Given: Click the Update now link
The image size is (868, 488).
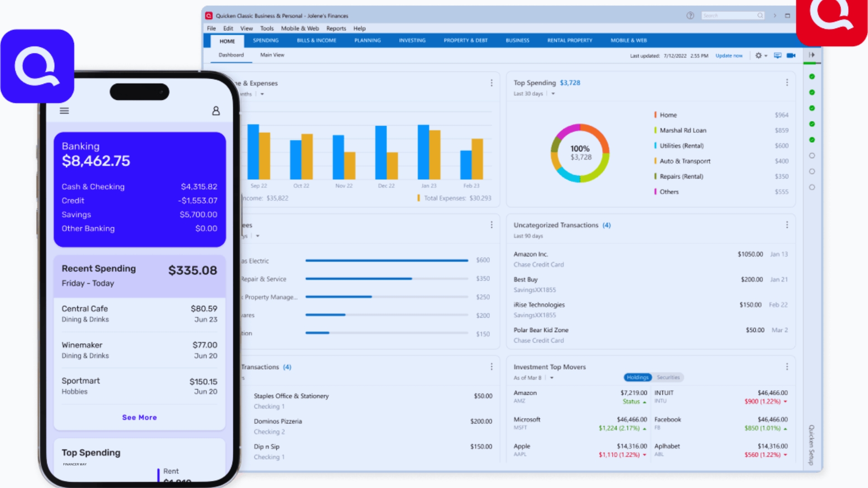Looking at the screenshot, I should tap(729, 56).
